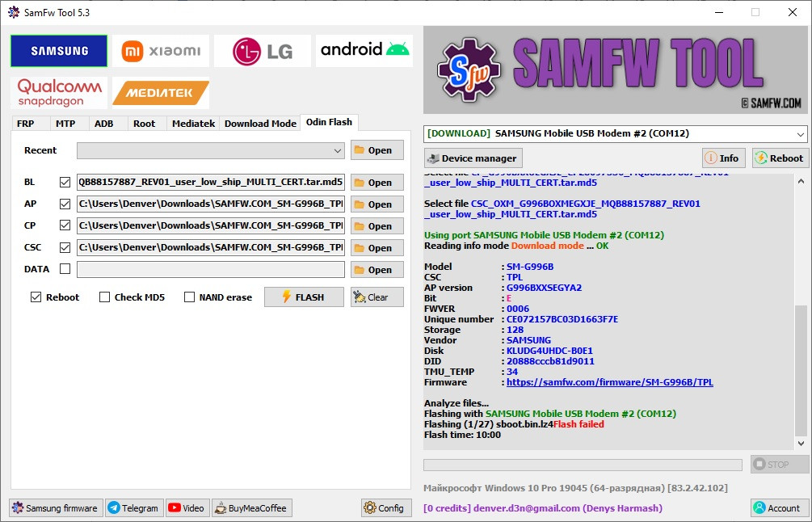This screenshot has width=812, height=522.
Task: Open the Telegram channel button
Action: point(135,508)
